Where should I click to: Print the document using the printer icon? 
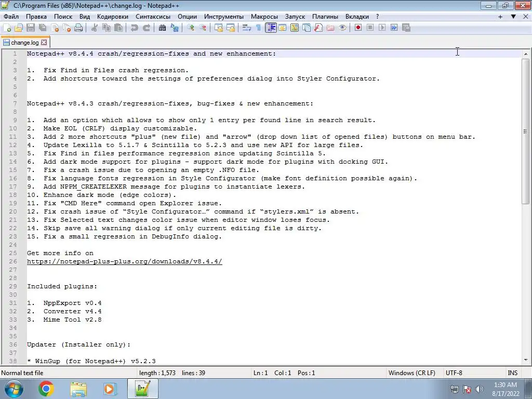click(78, 28)
